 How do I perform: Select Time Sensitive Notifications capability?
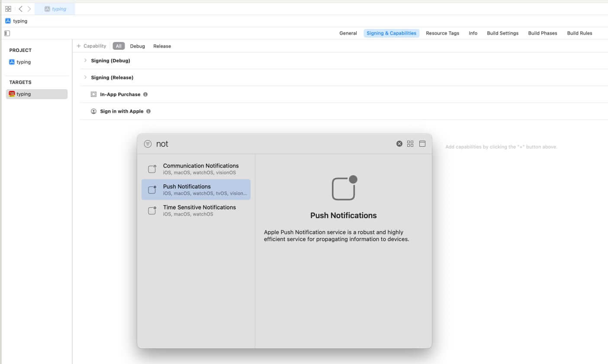pyautogui.click(x=196, y=210)
